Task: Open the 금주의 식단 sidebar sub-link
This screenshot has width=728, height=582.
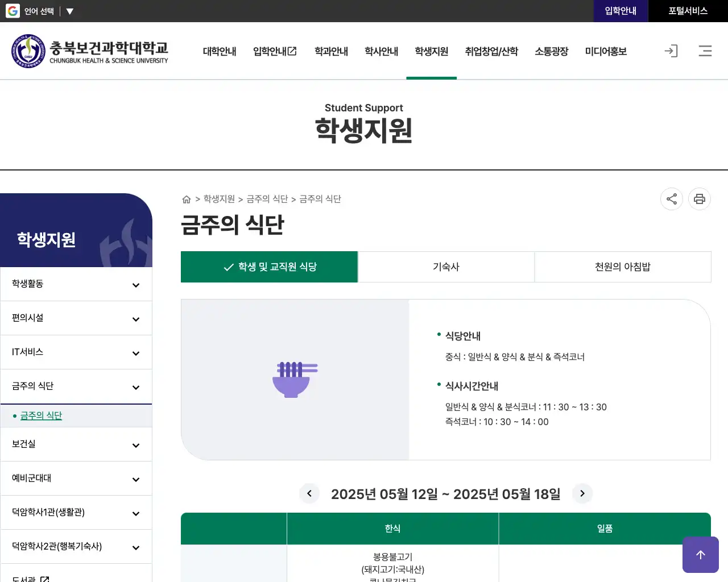Action: coord(41,415)
